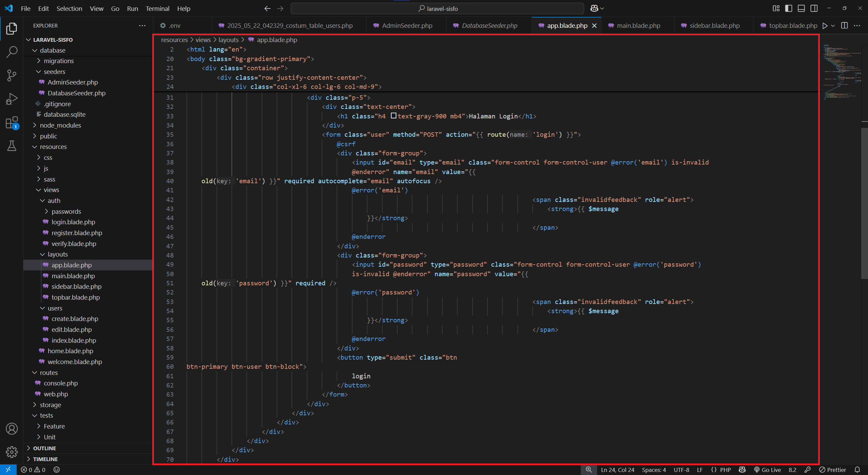Toggle the secondary side bar

tap(814, 8)
